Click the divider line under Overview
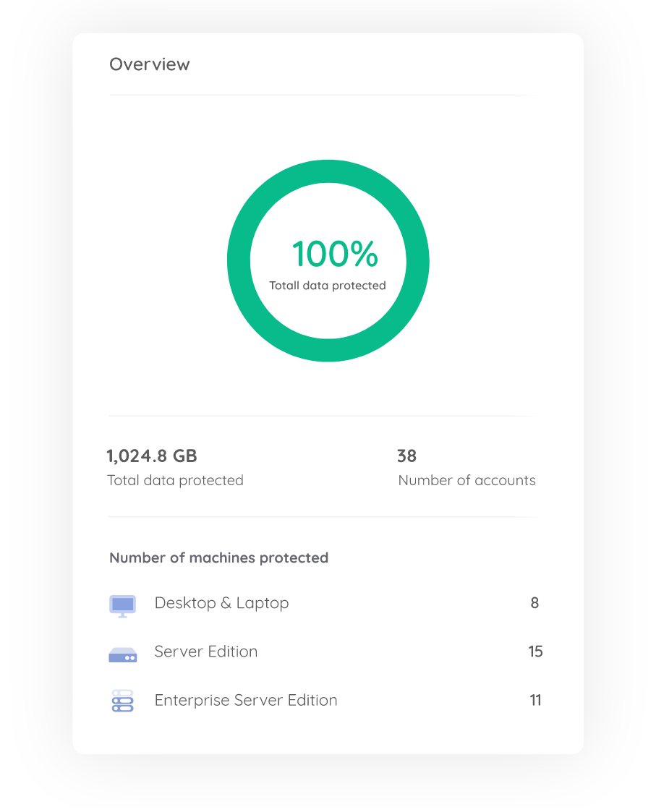 [323, 95]
